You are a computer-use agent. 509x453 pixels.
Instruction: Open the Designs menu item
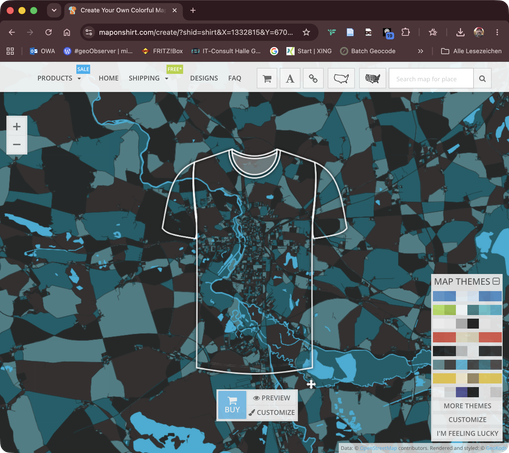pos(204,78)
